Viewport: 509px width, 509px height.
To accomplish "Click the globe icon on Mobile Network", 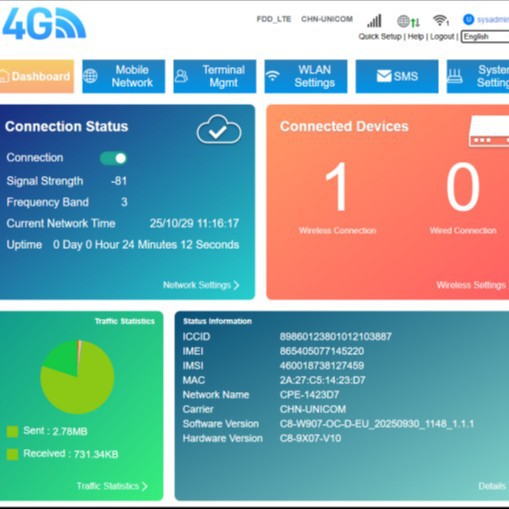I will 90,76.
